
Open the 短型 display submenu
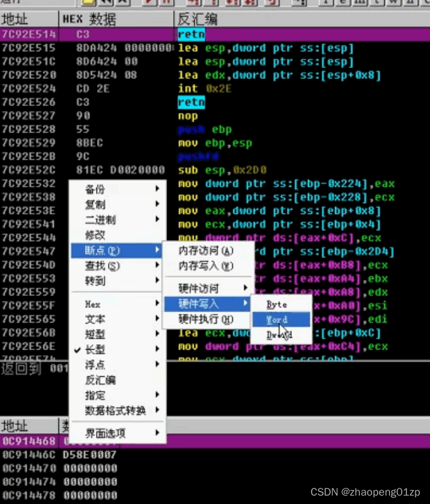118,334
